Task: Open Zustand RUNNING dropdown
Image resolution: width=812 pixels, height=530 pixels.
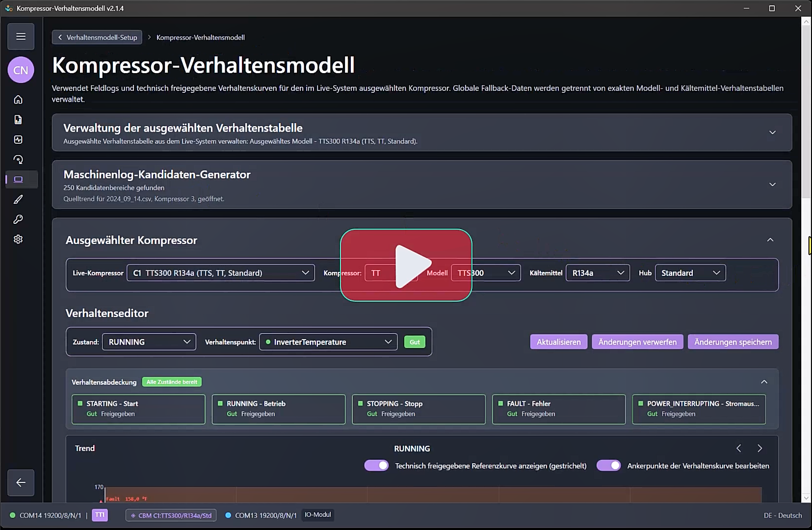Action: (149, 342)
